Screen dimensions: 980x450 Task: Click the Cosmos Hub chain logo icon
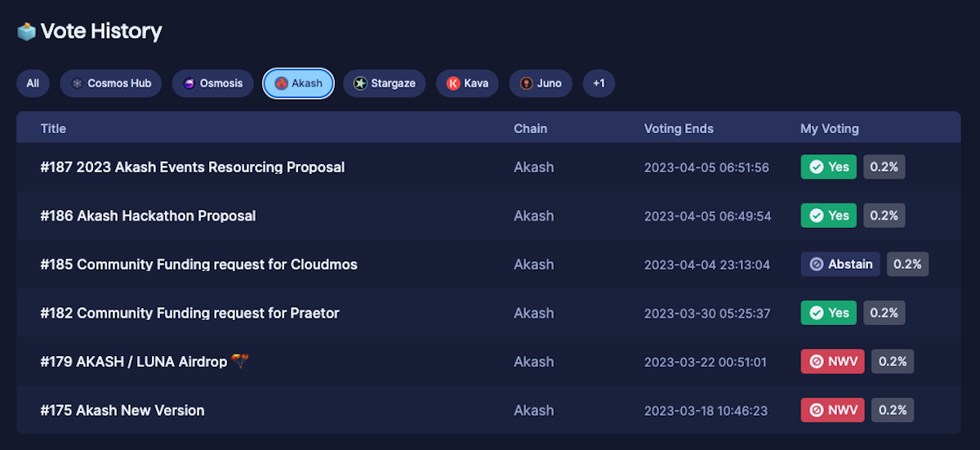coord(78,83)
